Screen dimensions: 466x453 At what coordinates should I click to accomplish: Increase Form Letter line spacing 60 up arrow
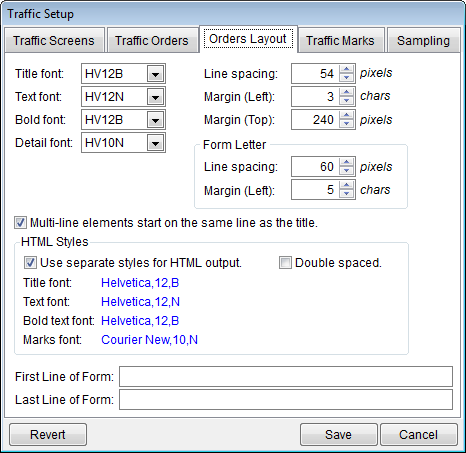point(347,162)
